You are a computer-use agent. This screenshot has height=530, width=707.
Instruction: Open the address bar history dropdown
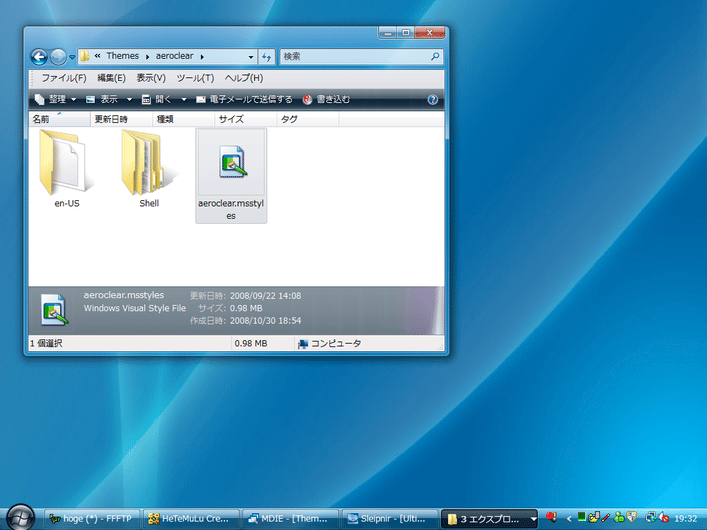coord(251,57)
